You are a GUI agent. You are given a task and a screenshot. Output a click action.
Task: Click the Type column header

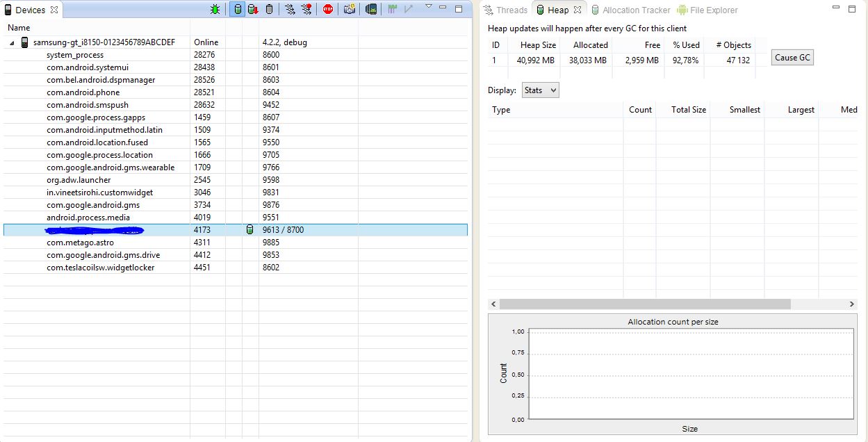(x=555, y=110)
